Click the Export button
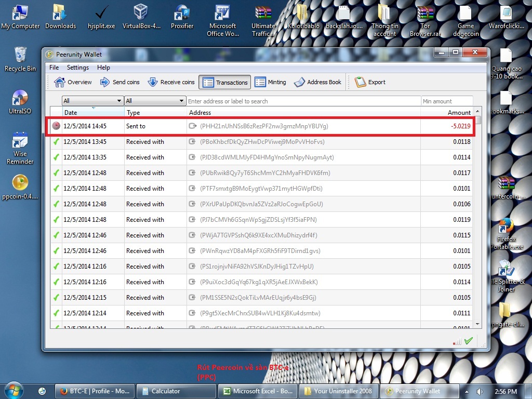 click(x=370, y=82)
